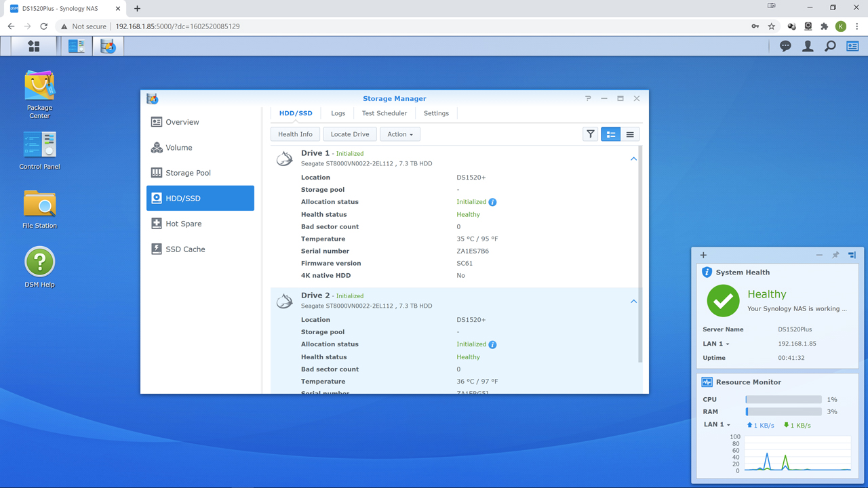Click the Storage Manager taskbar icon

[108, 46]
